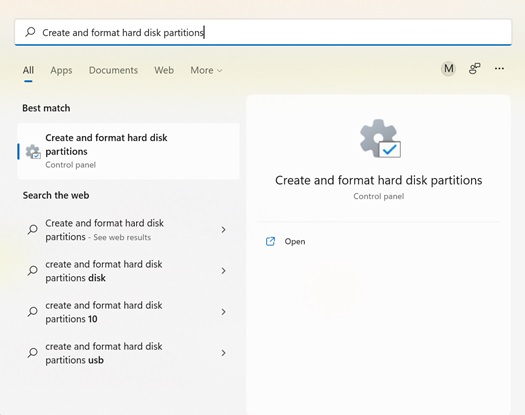525x415 pixels.
Task: Click large gear icon in preview pane
Action: (x=380, y=139)
